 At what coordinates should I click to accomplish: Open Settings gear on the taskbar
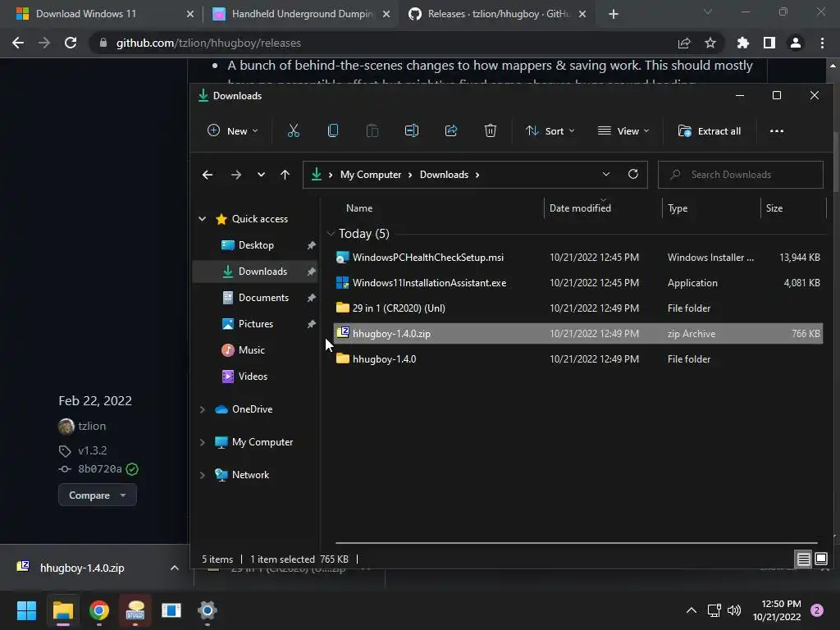pyautogui.click(x=208, y=610)
